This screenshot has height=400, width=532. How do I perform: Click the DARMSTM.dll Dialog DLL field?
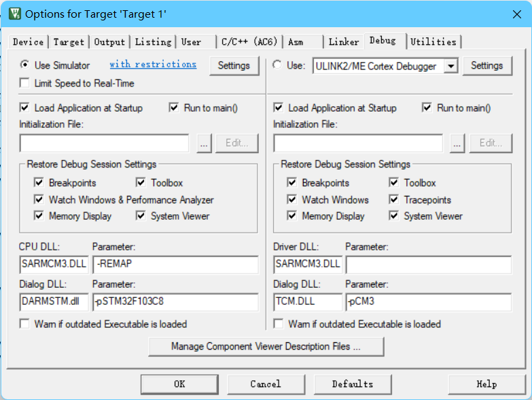[x=54, y=302]
